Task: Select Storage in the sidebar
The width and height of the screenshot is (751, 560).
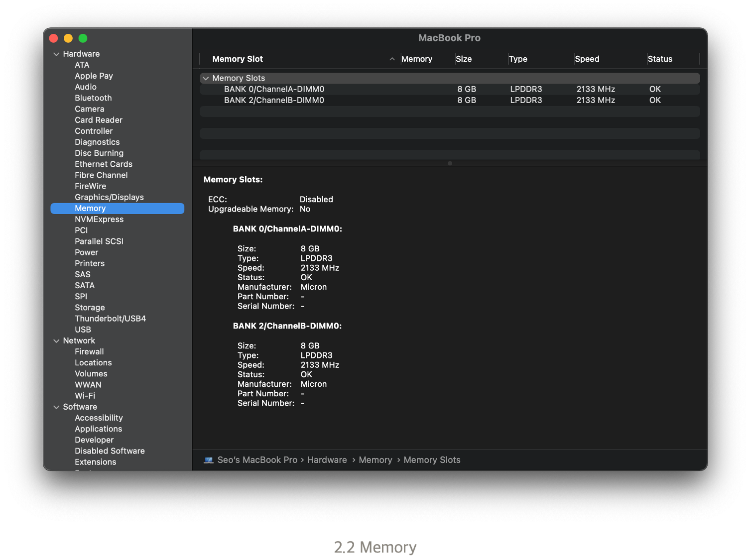Action: (90, 308)
